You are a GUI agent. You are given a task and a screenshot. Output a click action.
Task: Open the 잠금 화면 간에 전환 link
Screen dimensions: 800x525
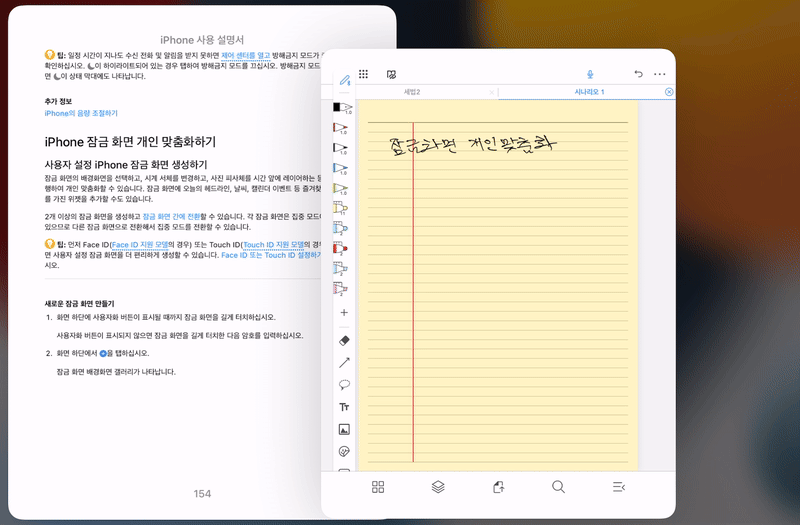click(171, 216)
